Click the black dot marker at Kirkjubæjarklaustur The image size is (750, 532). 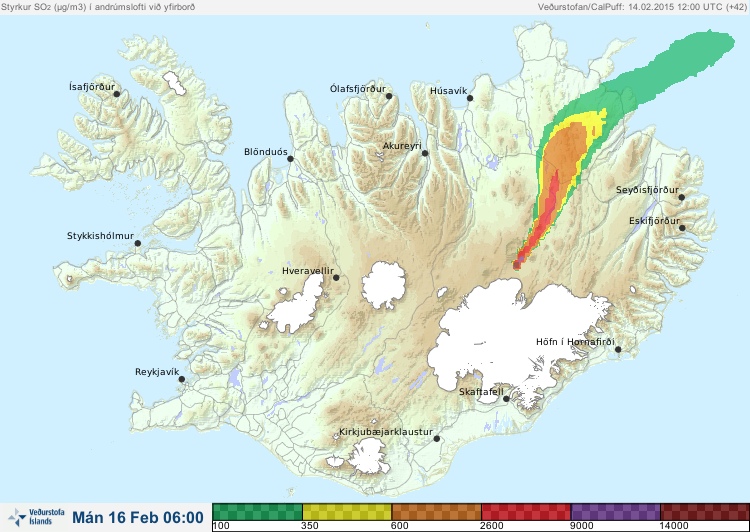(x=437, y=439)
